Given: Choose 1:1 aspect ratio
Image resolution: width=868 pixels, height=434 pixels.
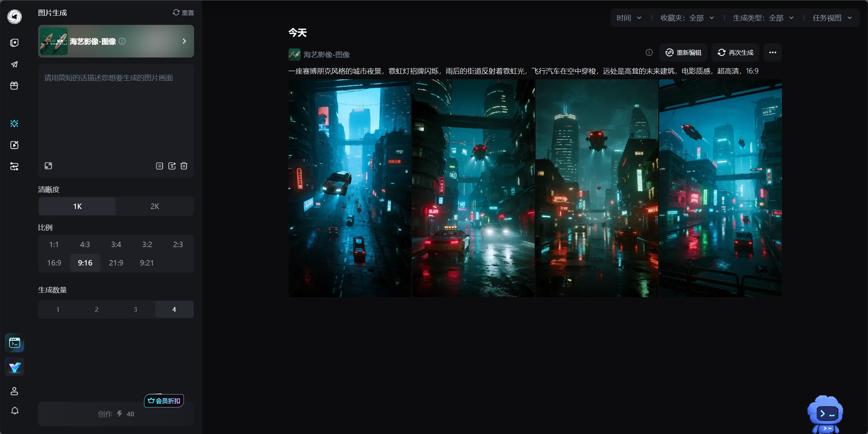Looking at the screenshot, I should 54,244.
